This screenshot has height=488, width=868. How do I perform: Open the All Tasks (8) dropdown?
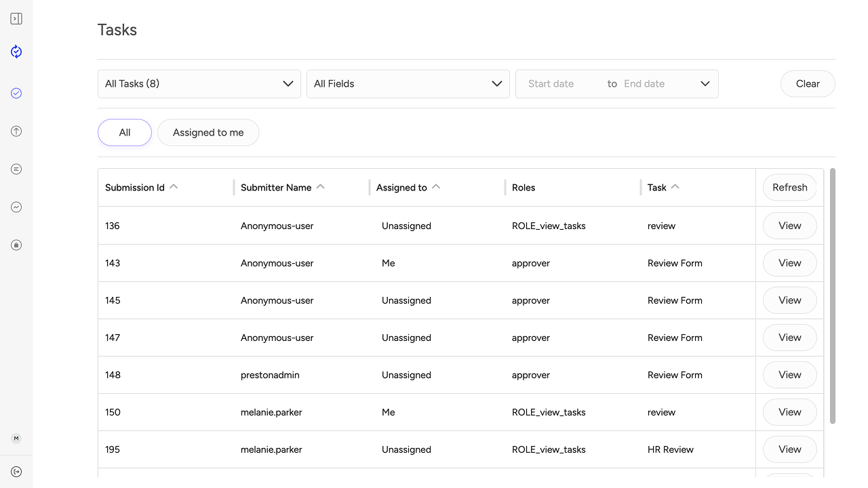[x=199, y=84]
